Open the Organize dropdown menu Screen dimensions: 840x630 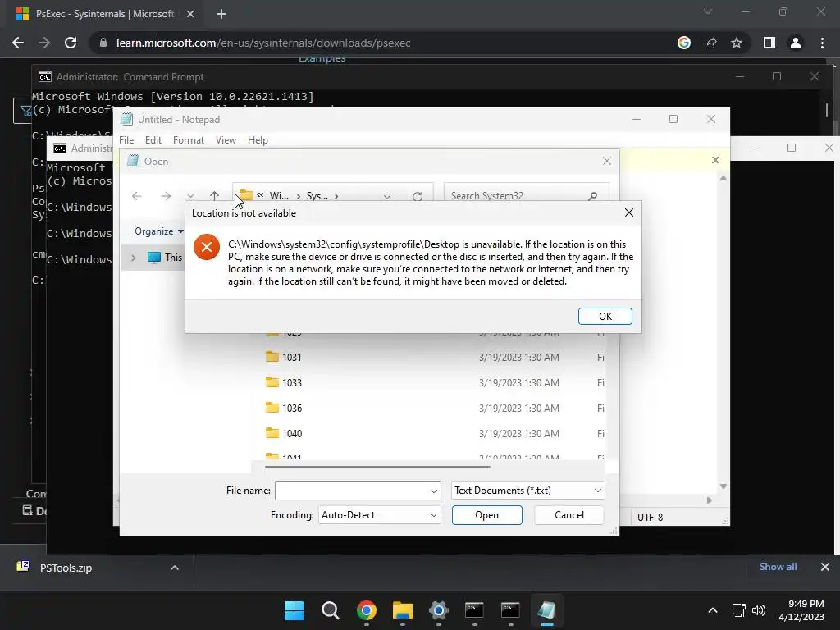coord(159,231)
